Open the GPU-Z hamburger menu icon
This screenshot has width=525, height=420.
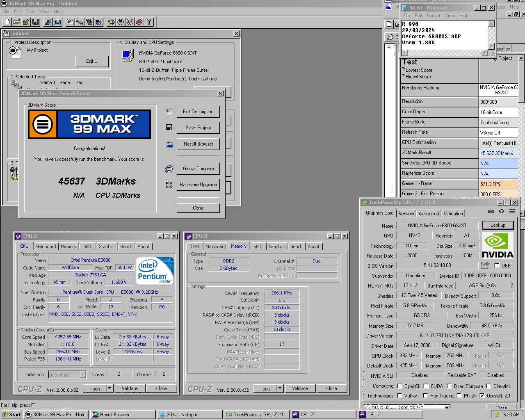tap(512, 212)
